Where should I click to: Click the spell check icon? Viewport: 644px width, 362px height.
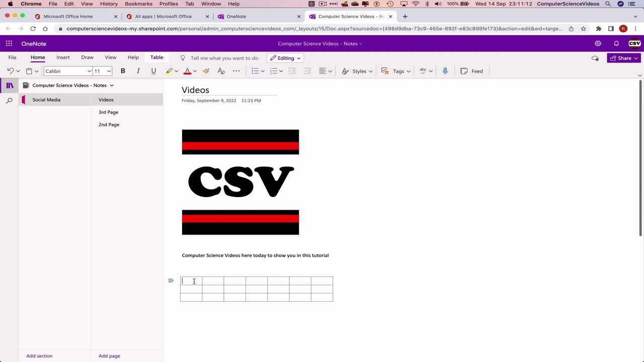click(423, 71)
